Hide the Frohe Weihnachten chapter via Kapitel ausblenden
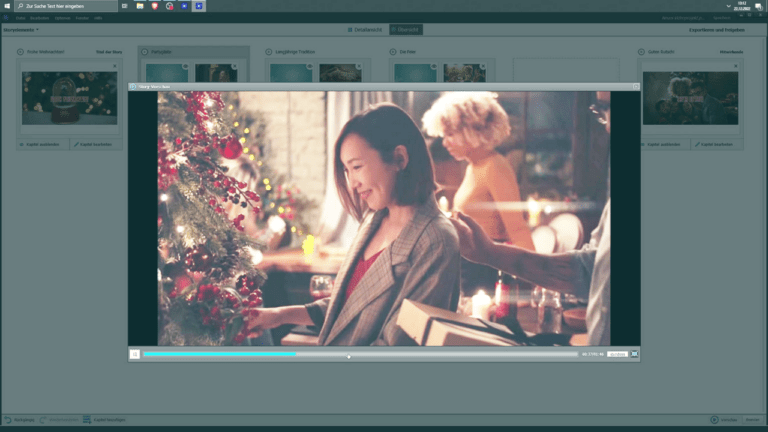 point(43,144)
